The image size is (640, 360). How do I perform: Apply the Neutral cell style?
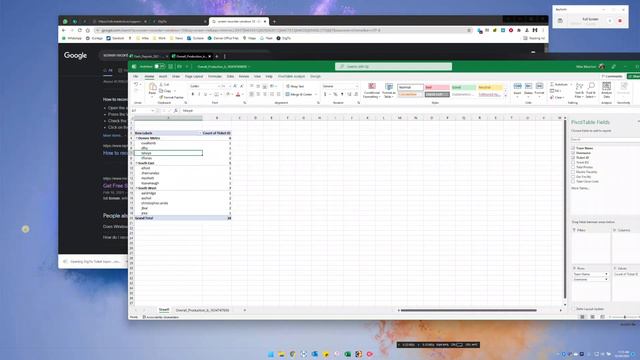490,87
